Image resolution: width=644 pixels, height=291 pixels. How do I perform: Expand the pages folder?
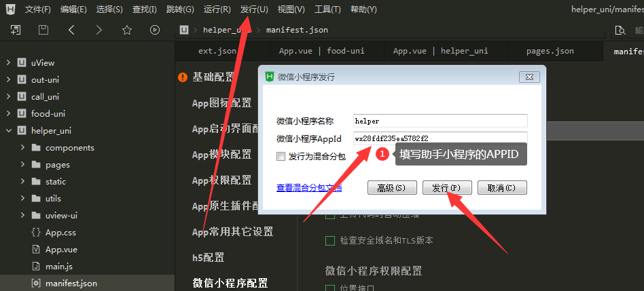(x=22, y=165)
